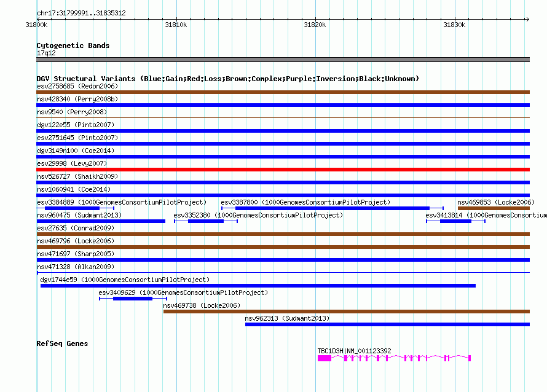547x392 pixels.
Task: Open dgv1744e59 variant label
Action: pyautogui.click(x=125, y=280)
